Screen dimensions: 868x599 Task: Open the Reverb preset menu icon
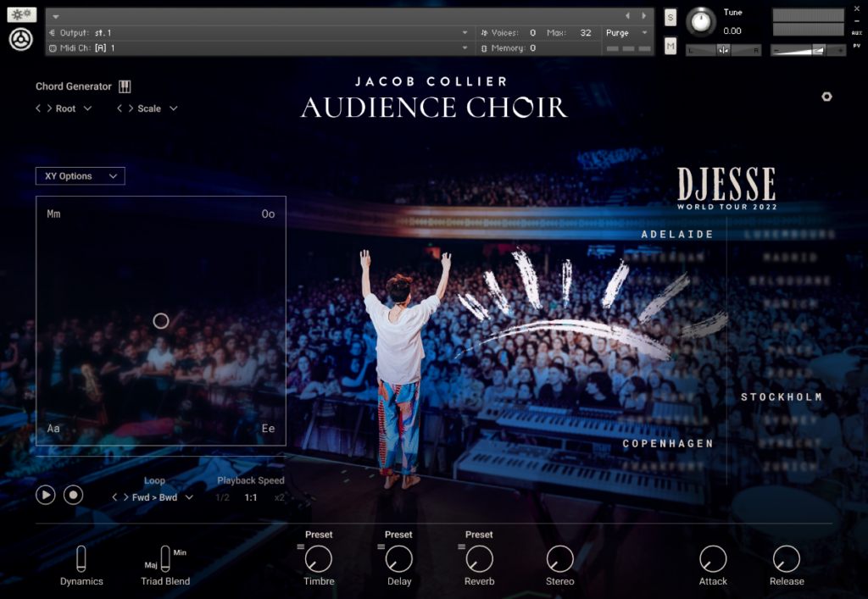tap(461, 546)
